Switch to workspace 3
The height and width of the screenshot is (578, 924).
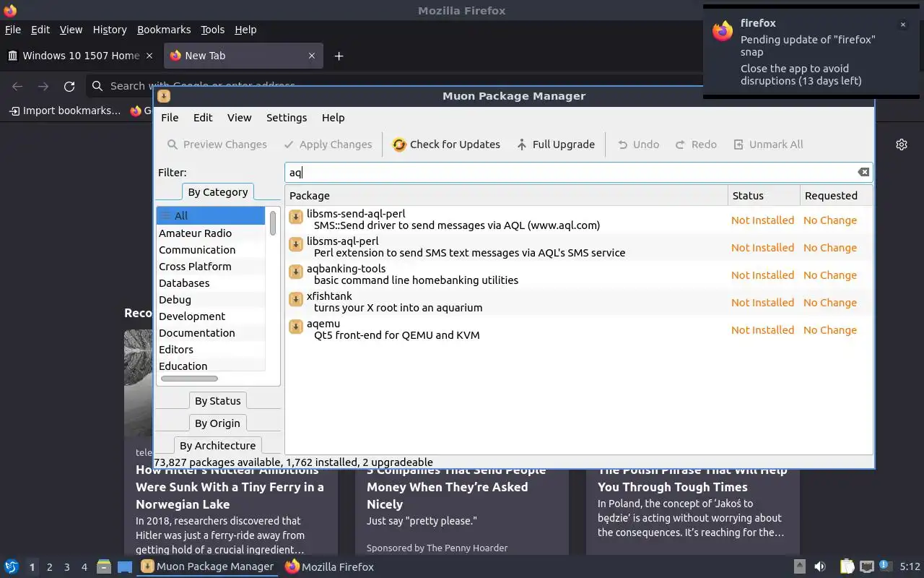point(66,567)
